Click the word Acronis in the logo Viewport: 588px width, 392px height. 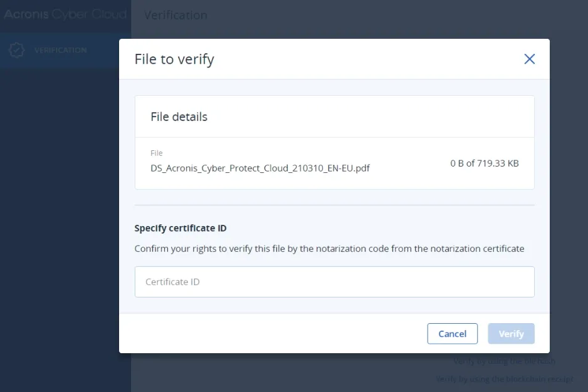26,14
